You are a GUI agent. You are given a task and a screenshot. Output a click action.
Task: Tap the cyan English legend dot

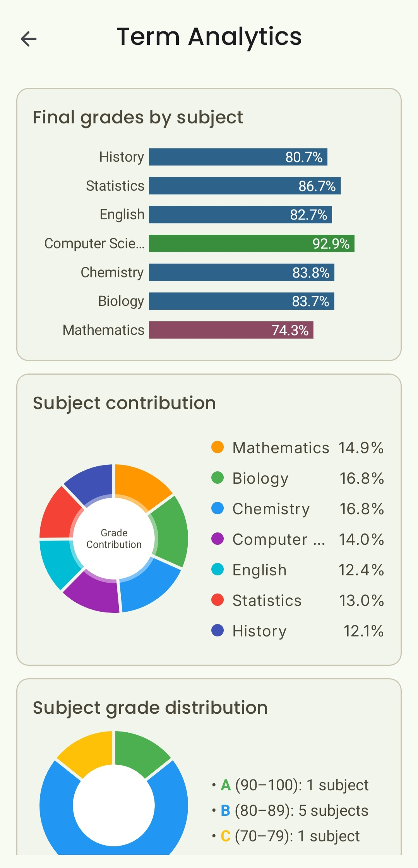(x=218, y=569)
